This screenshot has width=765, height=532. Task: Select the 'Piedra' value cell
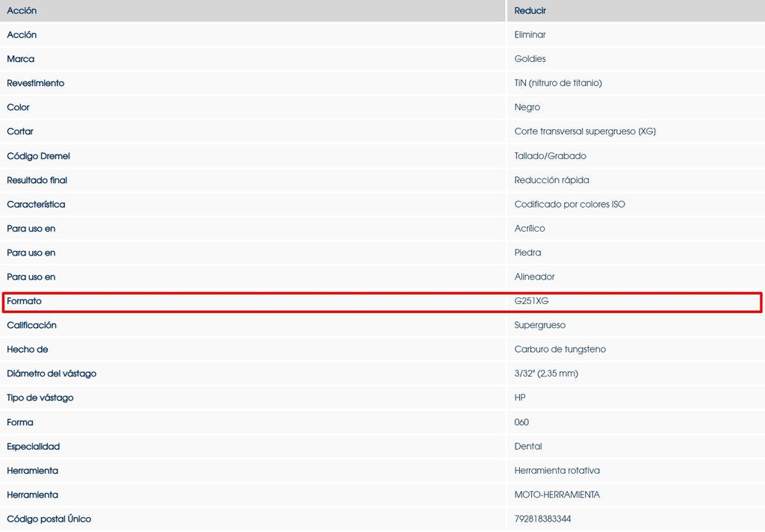(x=528, y=253)
